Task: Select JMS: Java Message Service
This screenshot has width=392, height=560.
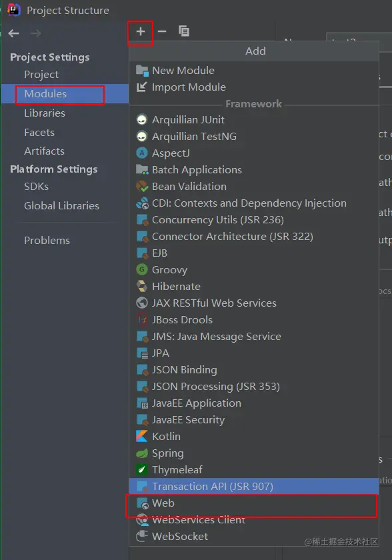Action: coord(254,336)
